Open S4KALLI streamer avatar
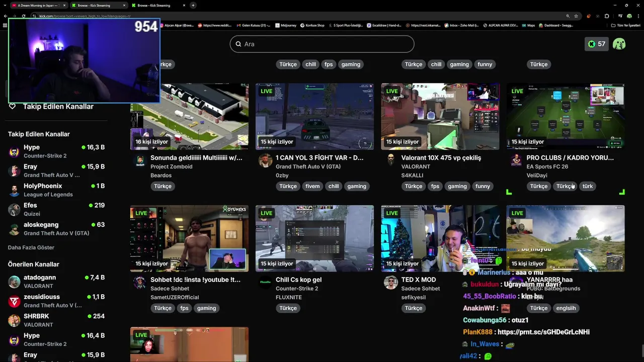 click(391, 161)
